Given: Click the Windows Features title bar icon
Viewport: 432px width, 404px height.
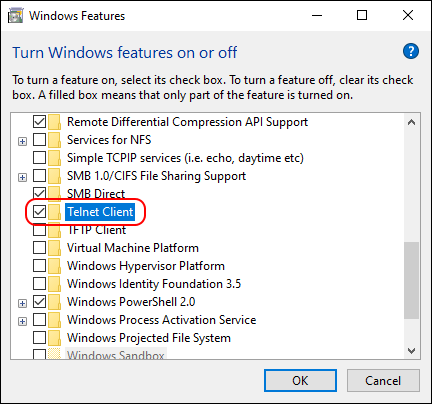Looking at the screenshot, I should [x=15, y=16].
